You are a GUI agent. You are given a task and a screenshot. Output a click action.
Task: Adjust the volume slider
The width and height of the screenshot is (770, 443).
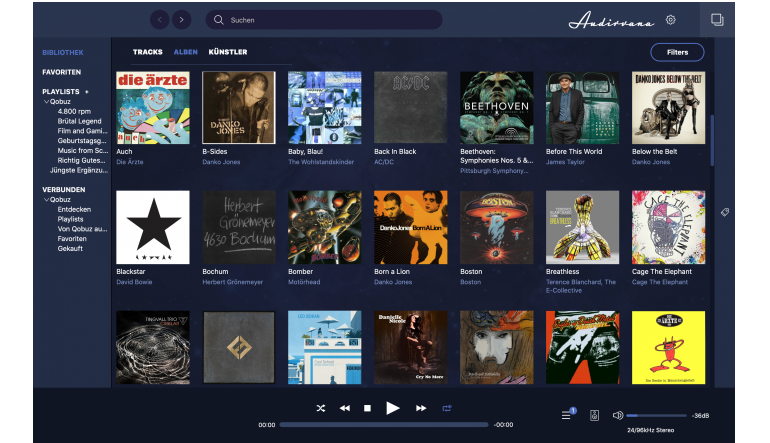[656, 415]
